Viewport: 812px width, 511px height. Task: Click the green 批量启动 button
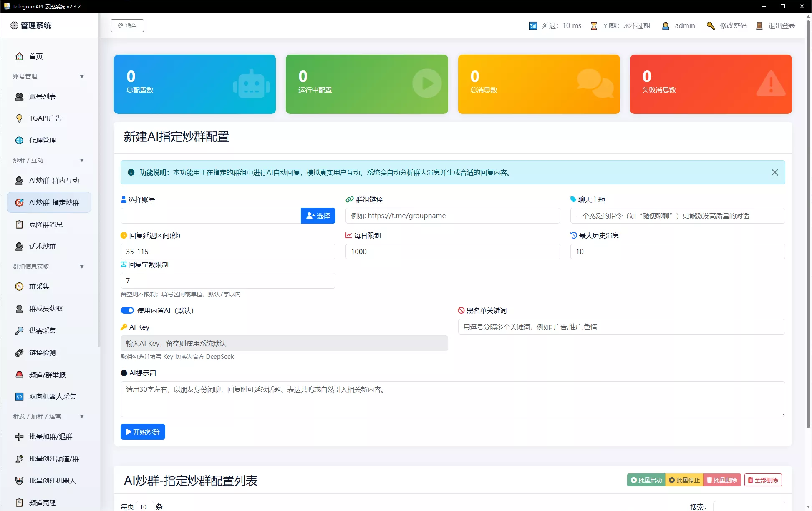(x=646, y=480)
